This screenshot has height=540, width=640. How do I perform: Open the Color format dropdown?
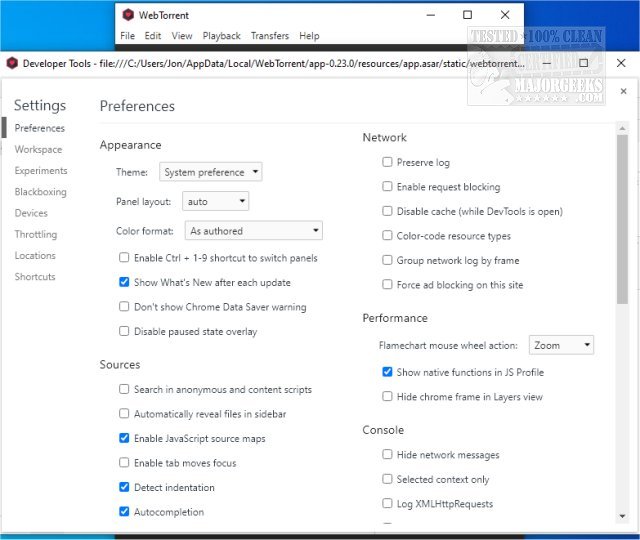253,231
